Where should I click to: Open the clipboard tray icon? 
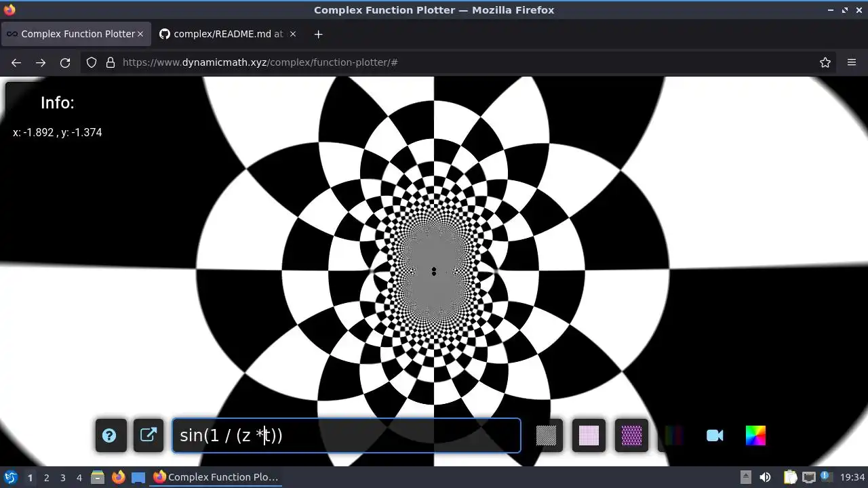pos(790,477)
